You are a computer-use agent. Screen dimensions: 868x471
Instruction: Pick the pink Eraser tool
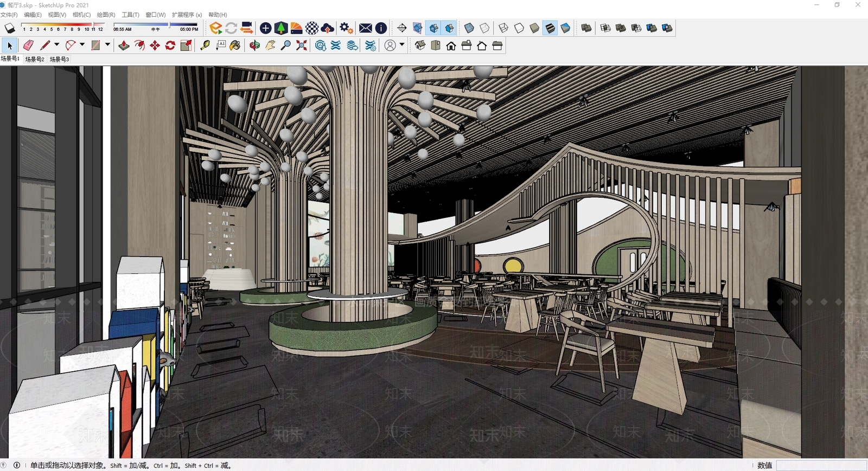coord(28,46)
